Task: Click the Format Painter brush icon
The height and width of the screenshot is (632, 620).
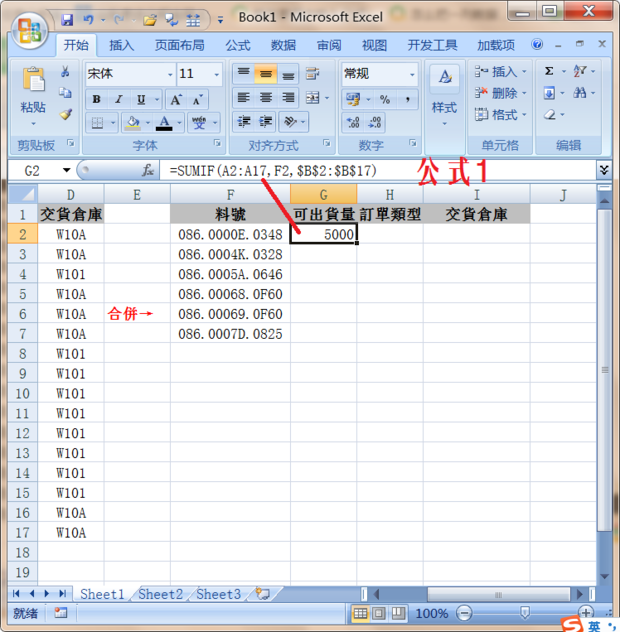Action: pyautogui.click(x=65, y=114)
